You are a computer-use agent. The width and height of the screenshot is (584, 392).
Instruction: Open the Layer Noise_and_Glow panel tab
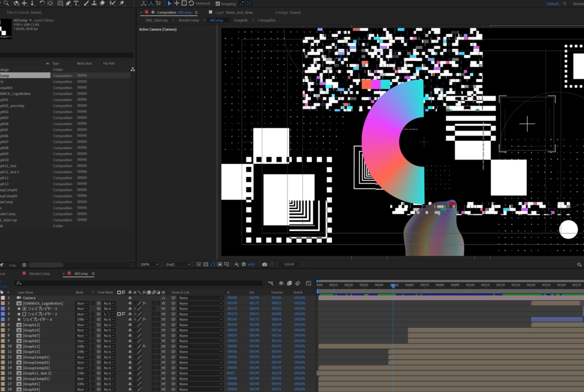(x=234, y=12)
